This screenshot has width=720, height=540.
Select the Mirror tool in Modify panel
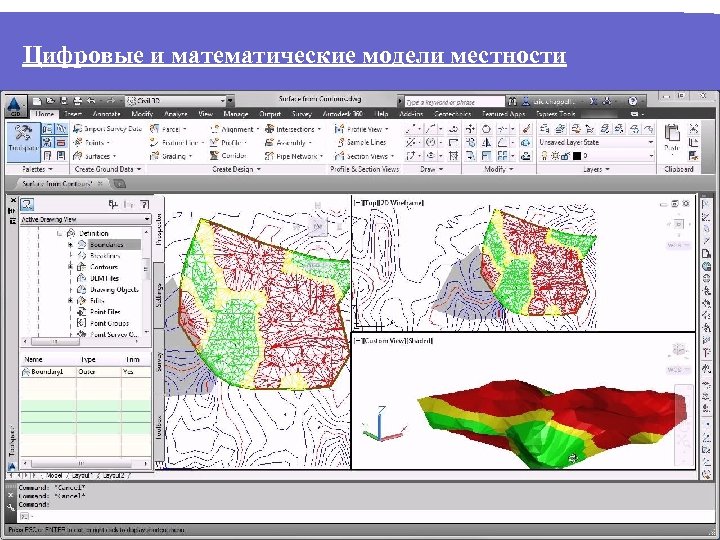pos(486,143)
